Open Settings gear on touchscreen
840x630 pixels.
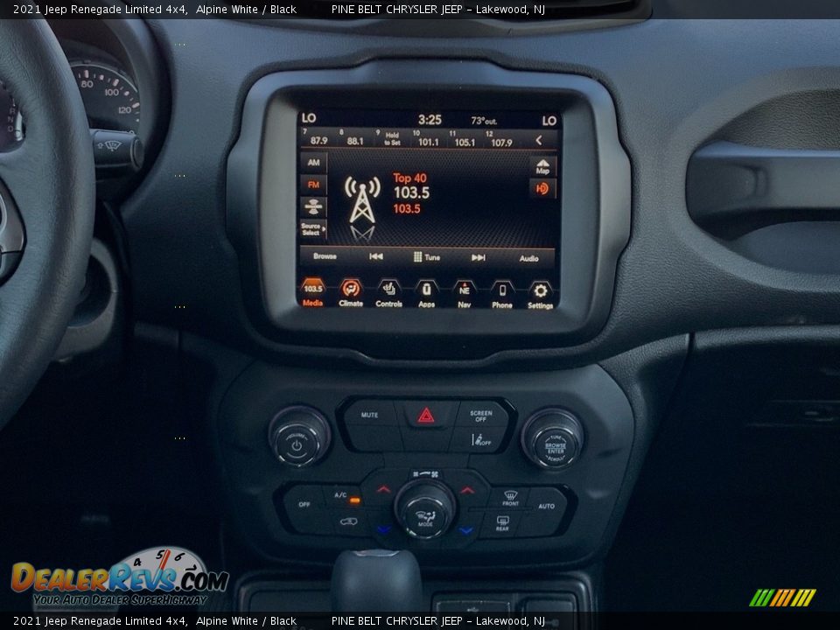point(540,295)
